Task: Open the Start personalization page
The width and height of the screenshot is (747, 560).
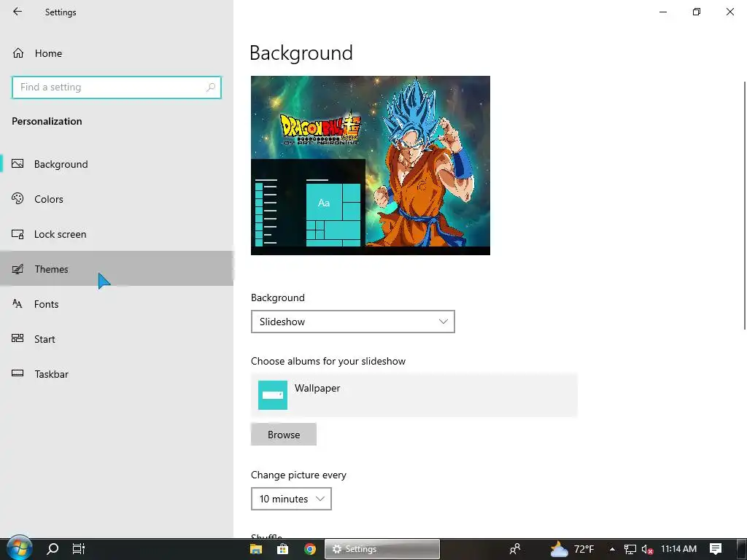Action: point(117,339)
